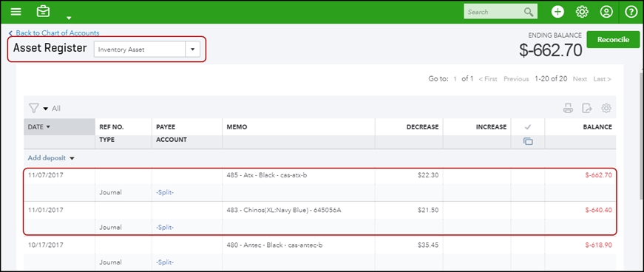The width and height of the screenshot is (644, 272).
Task: Click Journal type in the 11/07/2017 row
Action: pyautogui.click(x=110, y=192)
